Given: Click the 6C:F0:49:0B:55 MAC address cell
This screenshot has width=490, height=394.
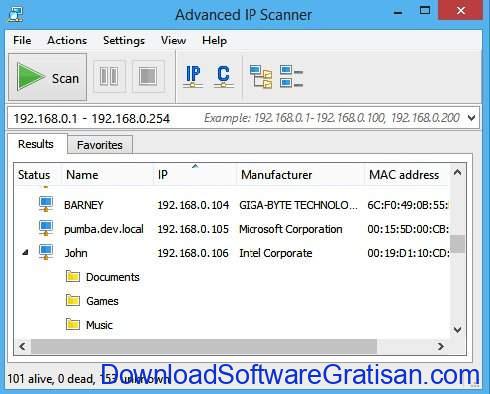Looking at the screenshot, I should (408, 205).
